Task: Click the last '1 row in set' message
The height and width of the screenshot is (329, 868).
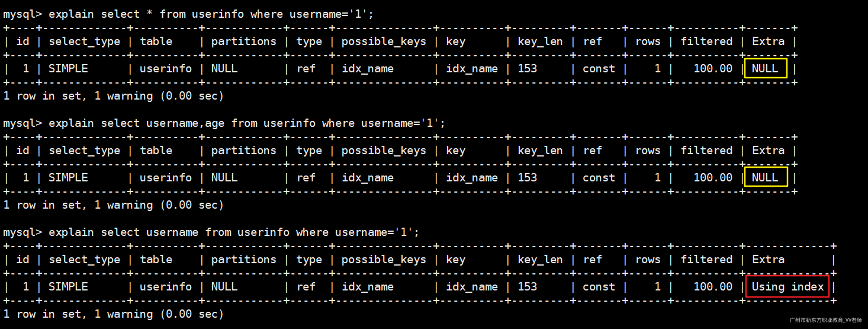Action: click(x=113, y=314)
